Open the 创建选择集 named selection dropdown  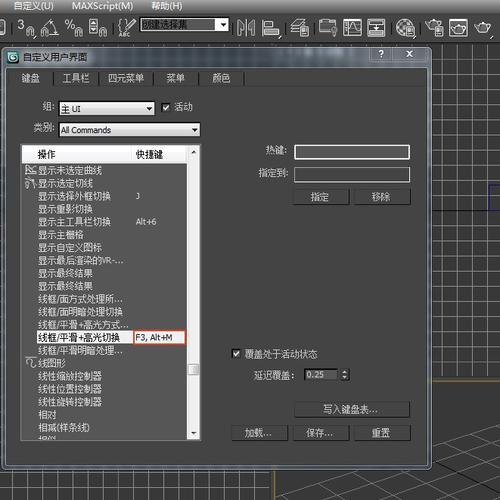click(184, 24)
